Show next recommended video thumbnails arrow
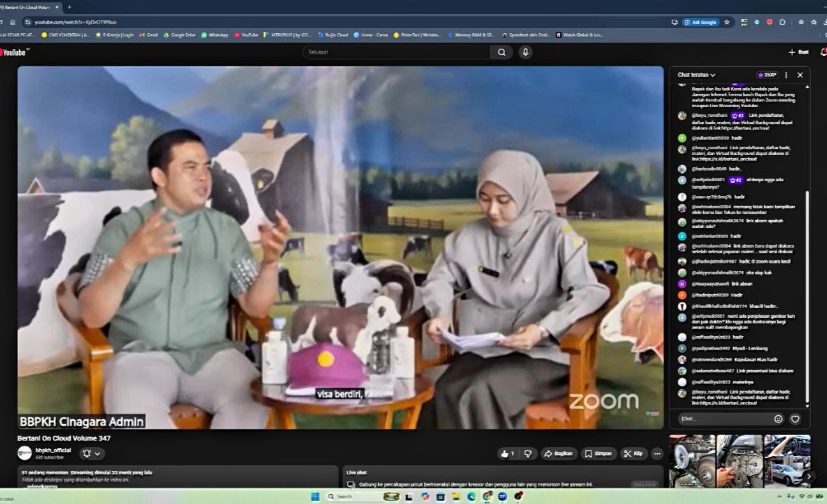Image resolution: width=827 pixels, height=504 pixels. pos(808,476)
